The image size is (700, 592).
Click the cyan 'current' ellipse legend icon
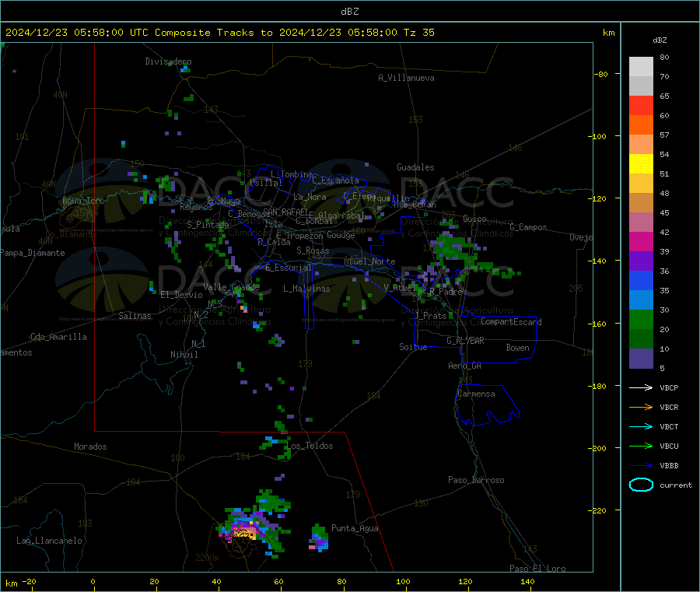coord(641,485)
